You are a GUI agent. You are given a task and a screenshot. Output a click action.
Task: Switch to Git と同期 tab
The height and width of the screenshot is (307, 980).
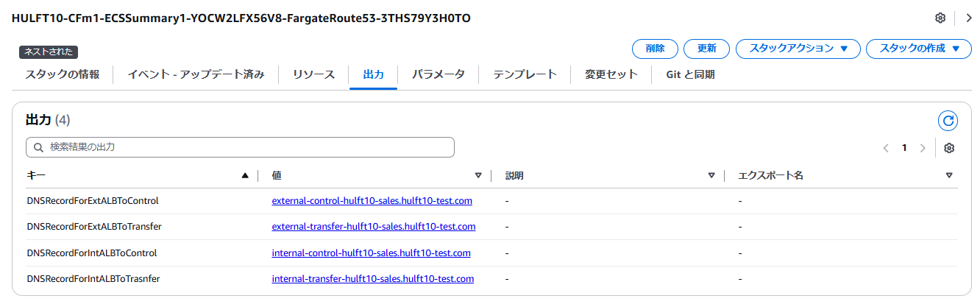click(x=690, y=74)
